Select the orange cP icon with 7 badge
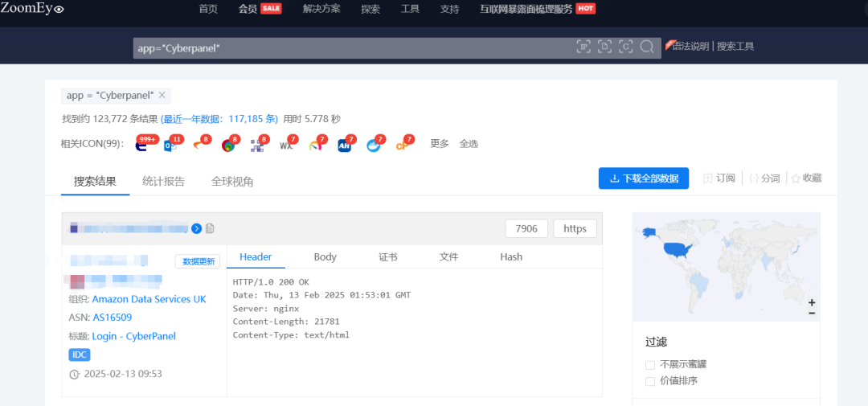 tap(403, 146)
